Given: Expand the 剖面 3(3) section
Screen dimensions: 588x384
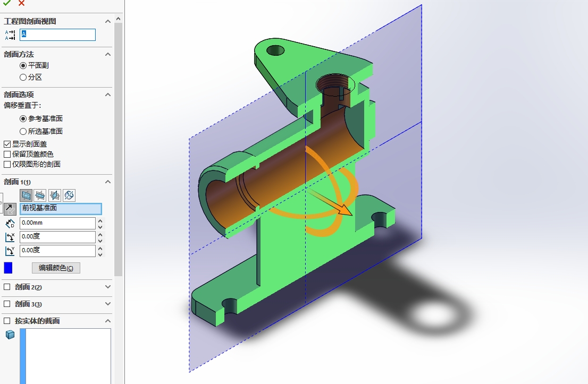Looking at the screenshot, I should [x=108, y=304].
